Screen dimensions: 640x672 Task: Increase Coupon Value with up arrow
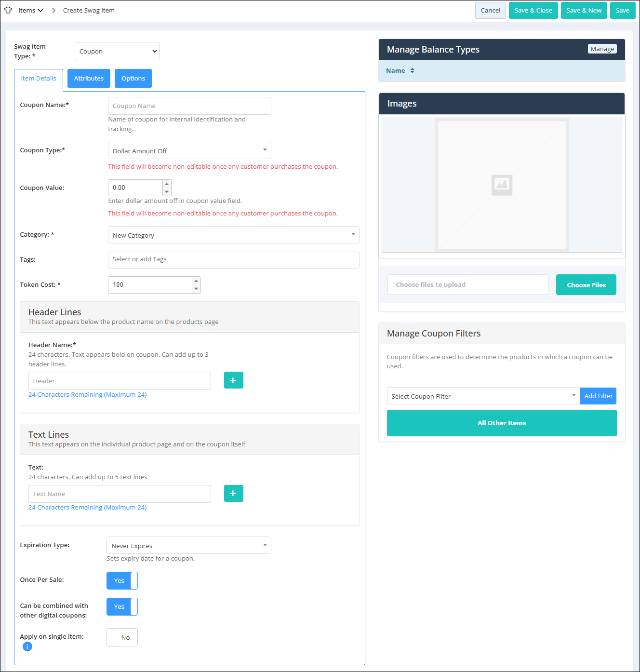pos(167,184)
